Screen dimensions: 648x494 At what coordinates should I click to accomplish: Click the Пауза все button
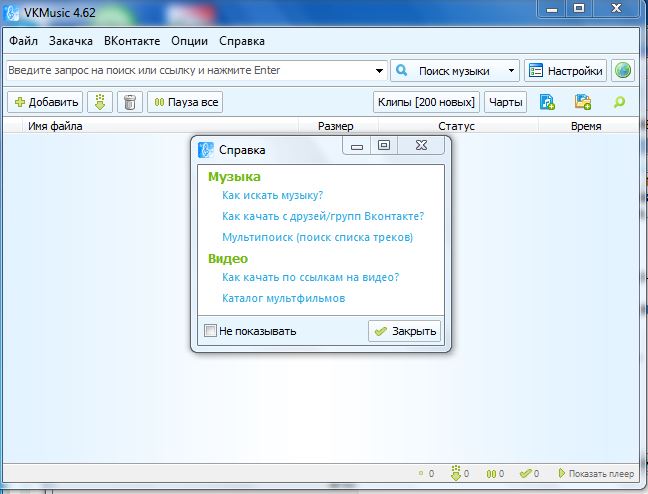click(185, 102)
